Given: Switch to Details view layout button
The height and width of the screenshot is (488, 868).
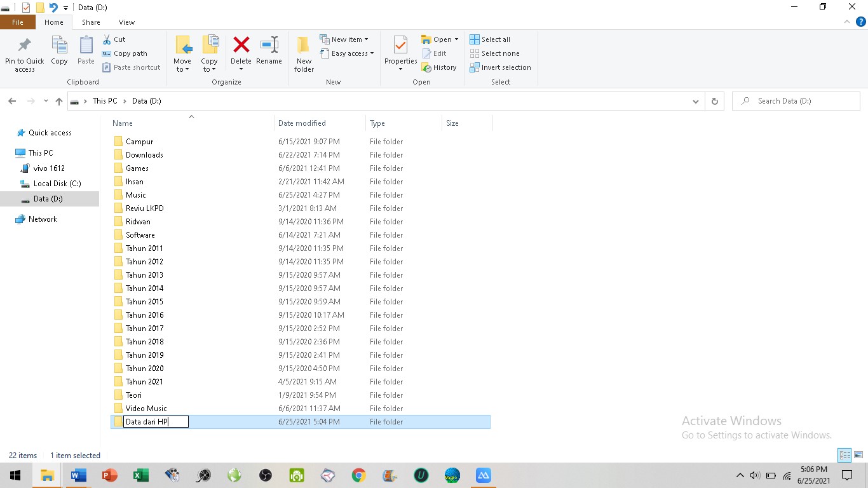Looking at the screenshot, I should 844,455.
